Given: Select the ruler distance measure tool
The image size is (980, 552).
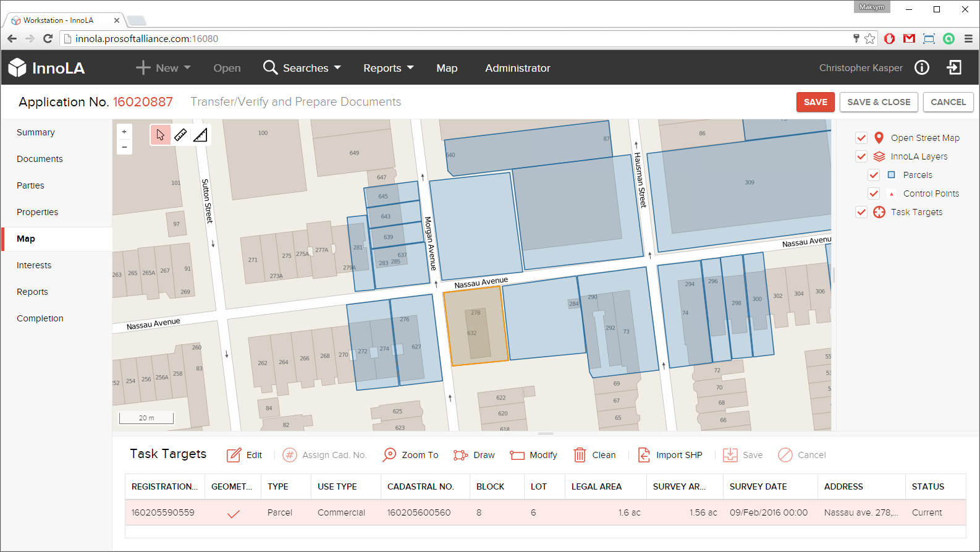Looking at the screenshot, I should pyautogui.click(x=180, y=135).
